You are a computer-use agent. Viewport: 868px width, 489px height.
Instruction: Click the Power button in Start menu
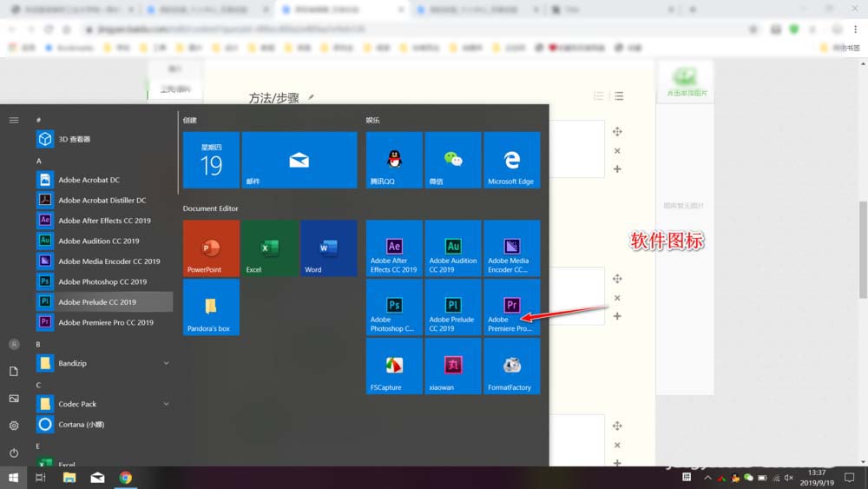(x=14, y=453)
